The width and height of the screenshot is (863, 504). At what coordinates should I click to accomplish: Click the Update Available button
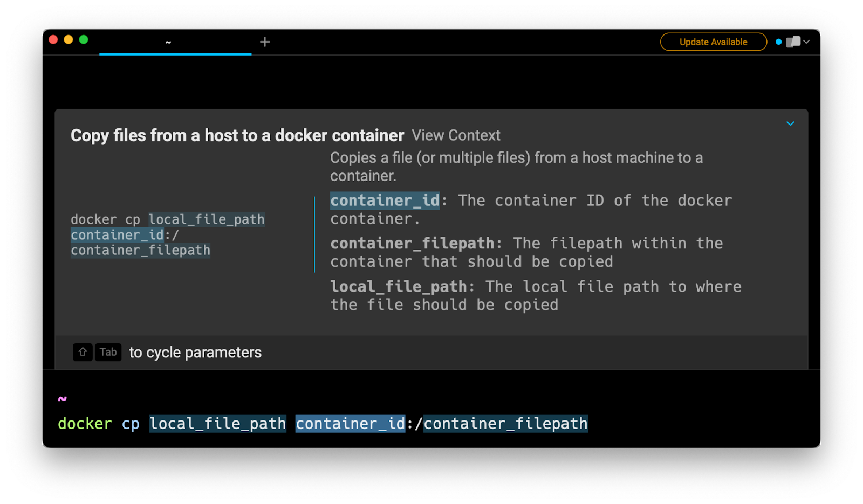coord(713,42)
